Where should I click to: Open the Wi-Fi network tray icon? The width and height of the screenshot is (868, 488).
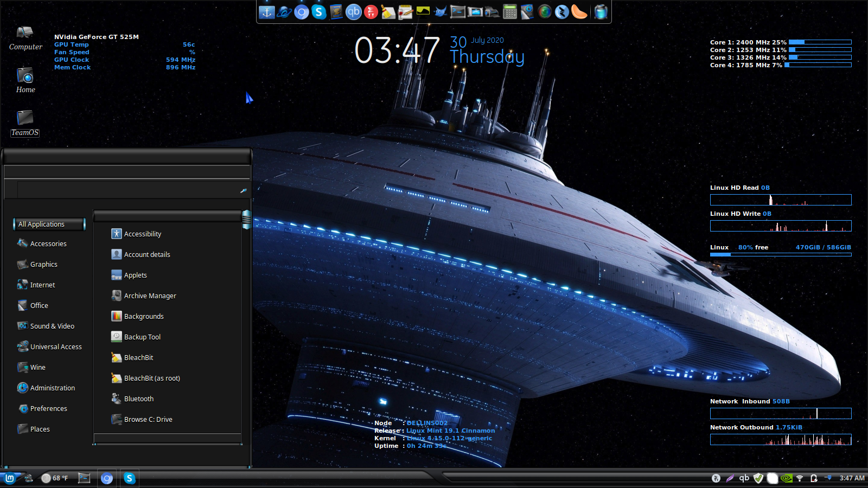pos(800,478)
